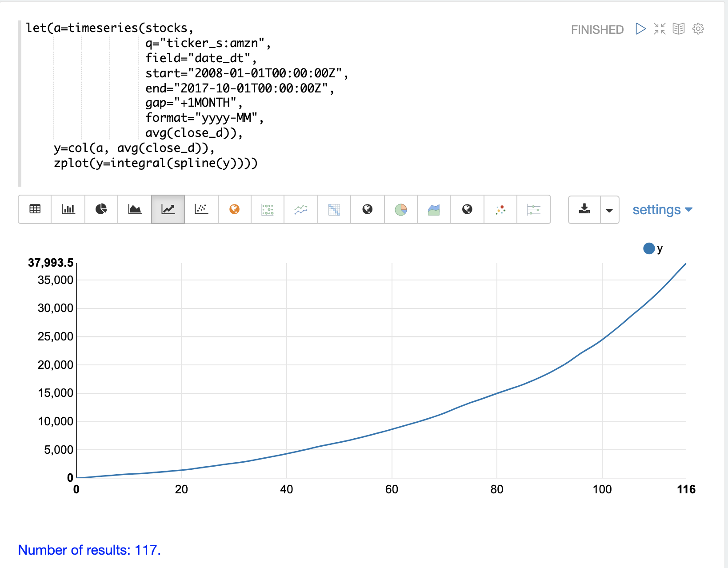Screen dimensions: 728x568
Task: Select the bar chart visualization
Action: (68, 209)
